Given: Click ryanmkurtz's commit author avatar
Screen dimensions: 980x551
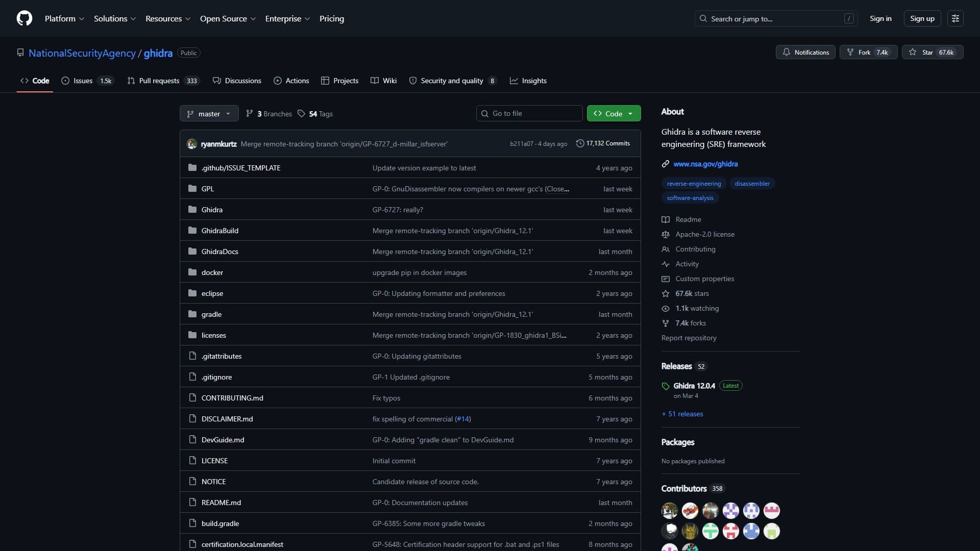Looking at the screenshot, I should (x=192, y=144).
